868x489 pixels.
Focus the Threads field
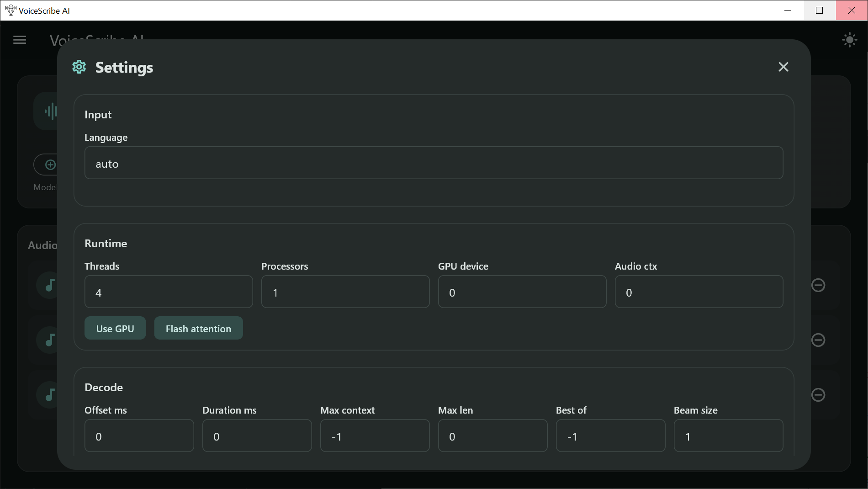click(x=169, y=292)
